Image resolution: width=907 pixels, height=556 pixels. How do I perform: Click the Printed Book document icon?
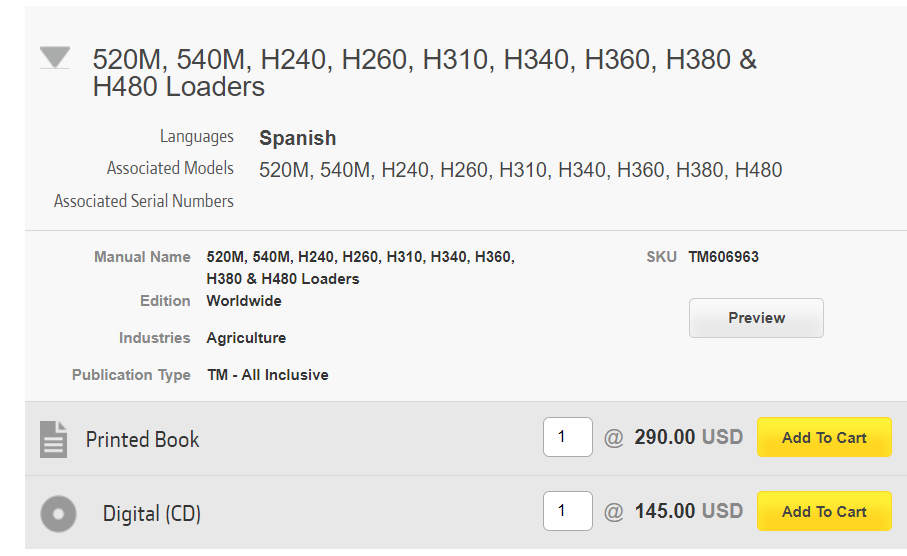pos(53,440)
